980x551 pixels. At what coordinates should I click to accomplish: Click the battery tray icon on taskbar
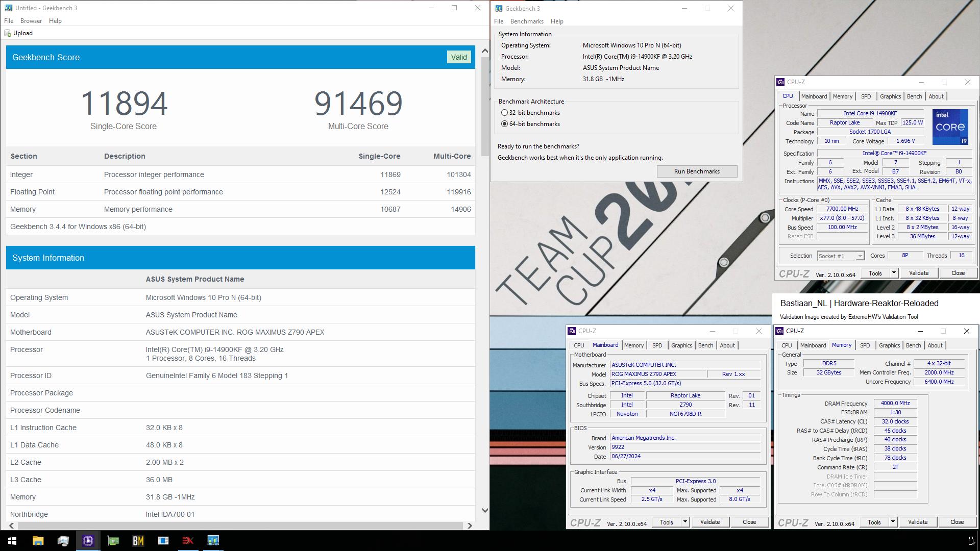(x=971, y=541)
